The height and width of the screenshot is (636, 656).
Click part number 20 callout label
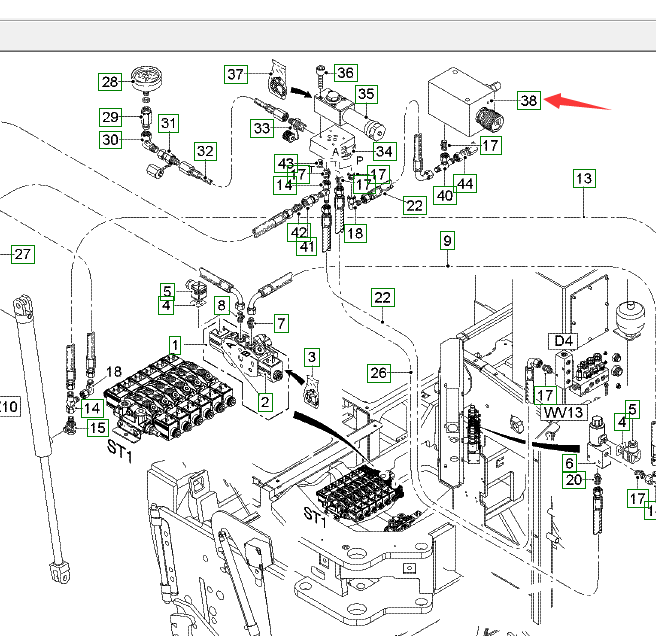click(573, 480)
